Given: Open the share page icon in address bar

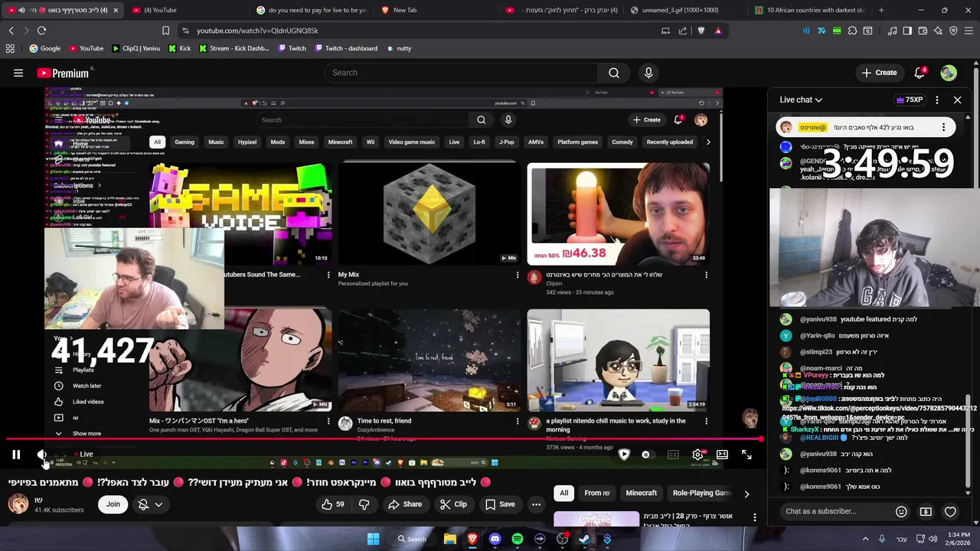Looking at the screenshot, I should (682, 31).
